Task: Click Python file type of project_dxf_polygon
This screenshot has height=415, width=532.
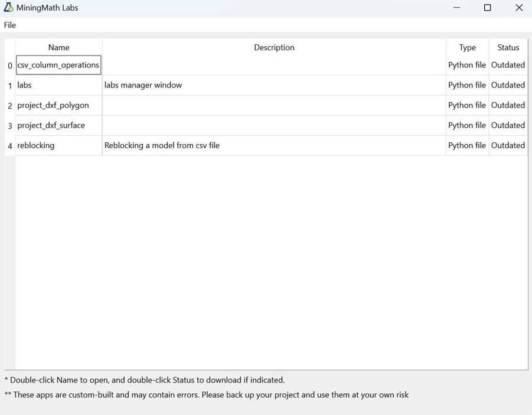Action: (x=467, y=105)
